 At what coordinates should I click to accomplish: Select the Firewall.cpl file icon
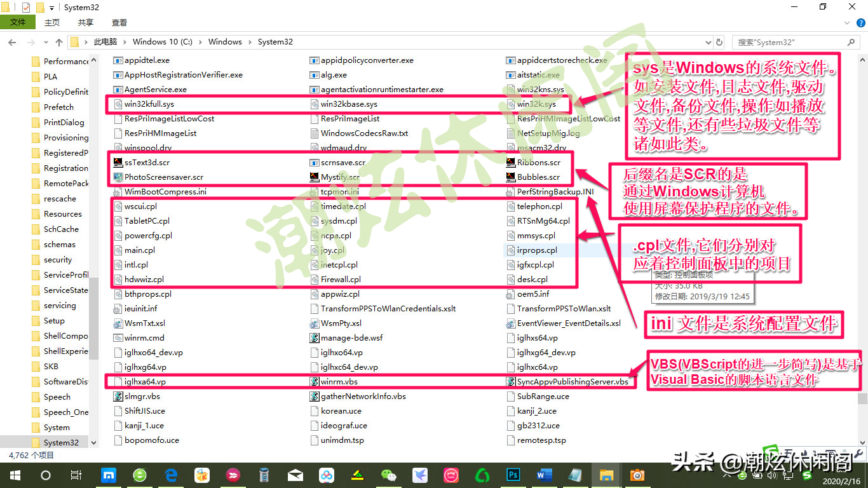click(x=314, y=280)
